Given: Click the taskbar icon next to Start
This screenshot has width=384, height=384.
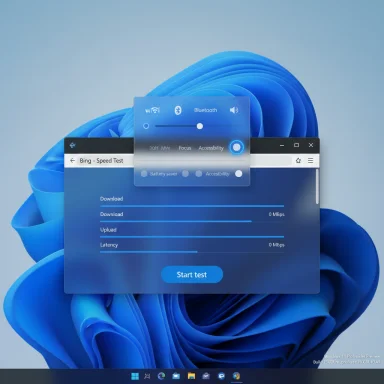Looking at the screenshot, I should pyautogui.click(x=147, y=376).
